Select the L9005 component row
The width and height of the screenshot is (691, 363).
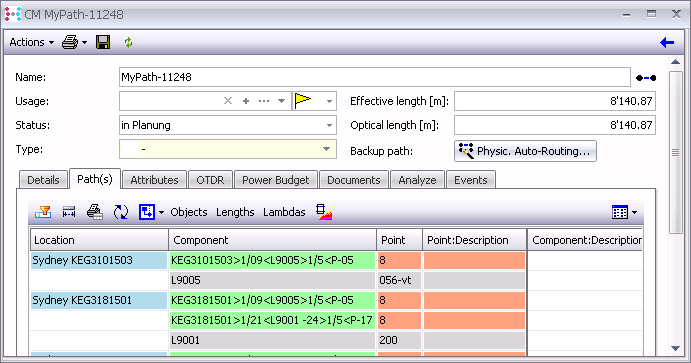tap(272, 280)
